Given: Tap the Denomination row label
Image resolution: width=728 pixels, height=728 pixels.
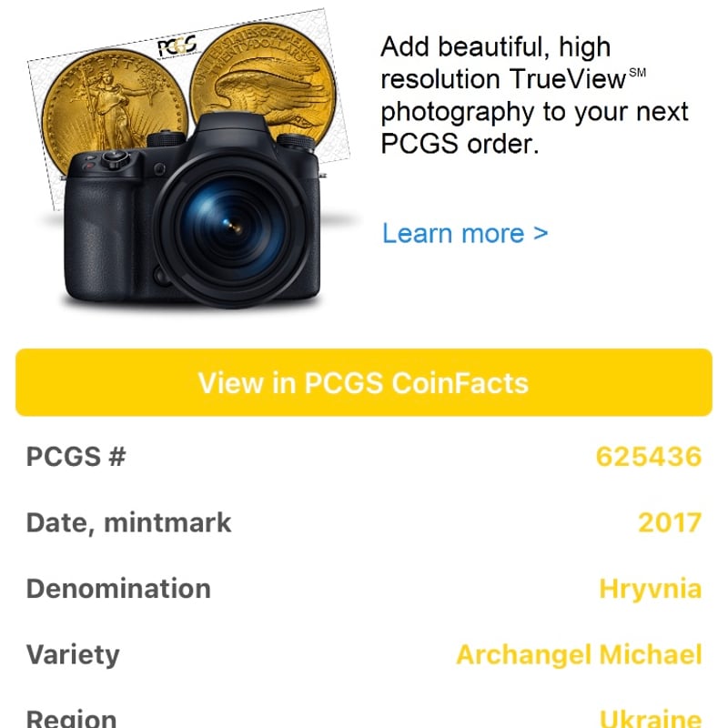Looking at the screenshot, I should click(x=119, y=588).
